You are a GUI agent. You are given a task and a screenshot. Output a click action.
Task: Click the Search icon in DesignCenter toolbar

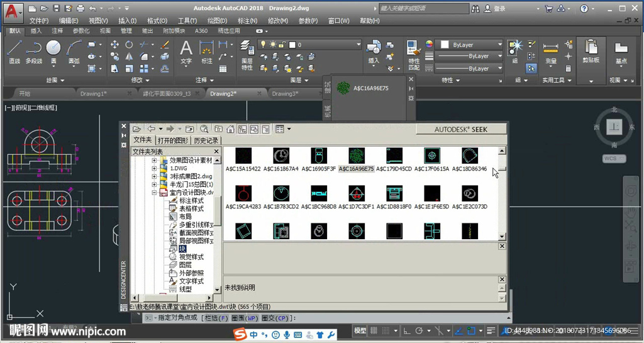click(204, 129)
